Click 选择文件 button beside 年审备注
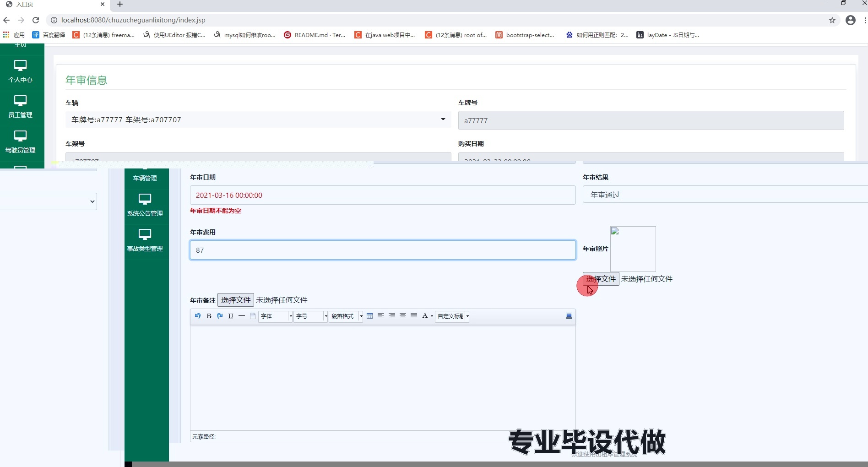The height and width of the screenshot is (467, 868). pos(236,300)
